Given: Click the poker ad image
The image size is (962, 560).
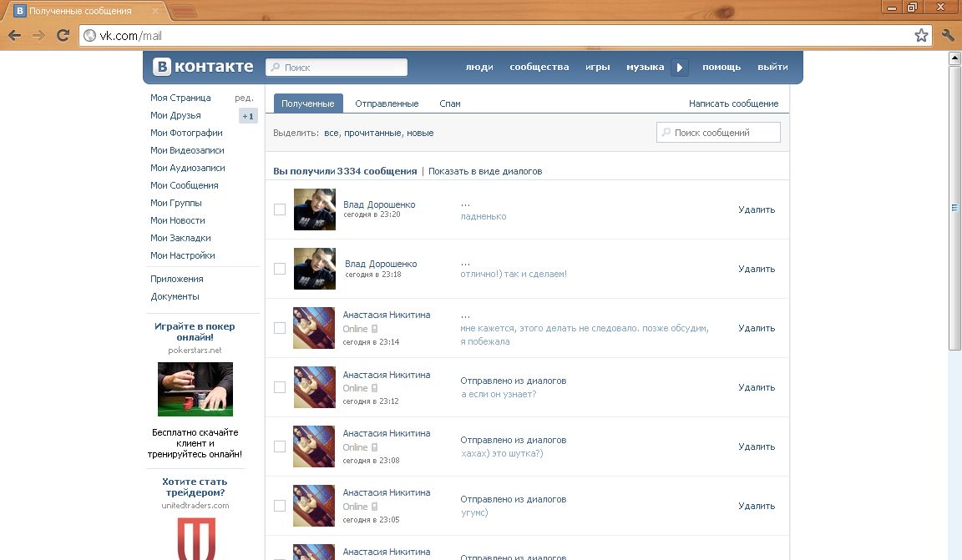Looking at the screenshot, I should [195, 390].
